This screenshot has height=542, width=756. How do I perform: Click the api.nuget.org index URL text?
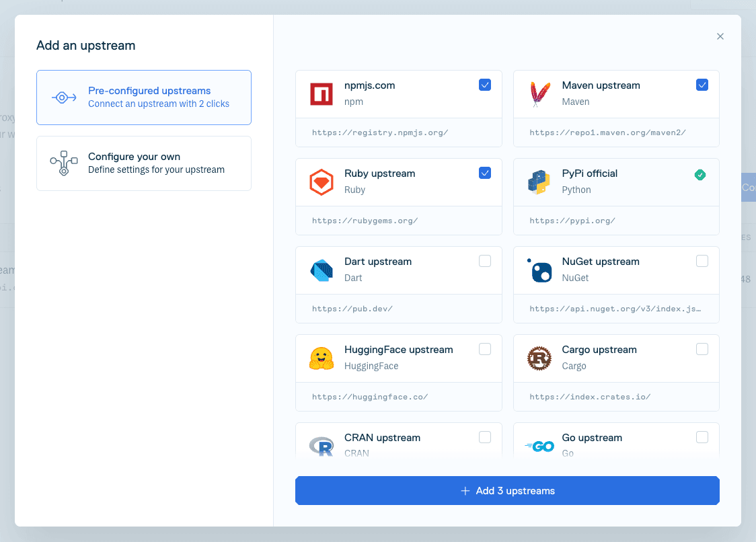[615, 309]
